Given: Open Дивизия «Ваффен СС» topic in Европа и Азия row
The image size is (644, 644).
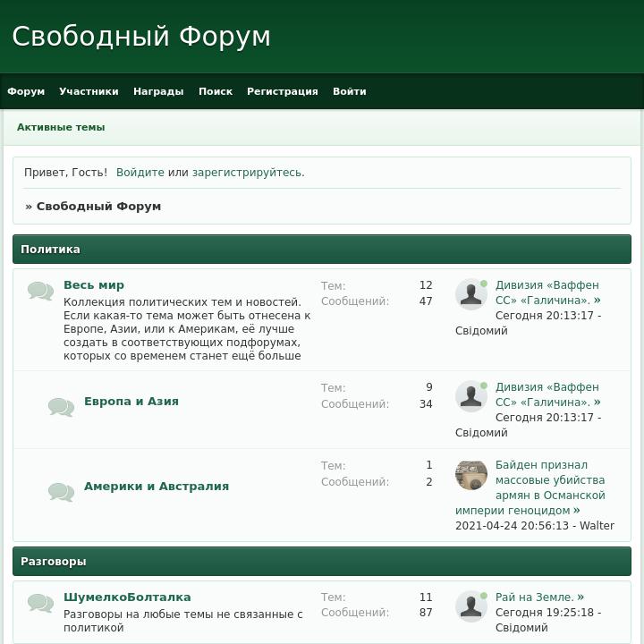Looking at the screenshot, I should [547, 394].
